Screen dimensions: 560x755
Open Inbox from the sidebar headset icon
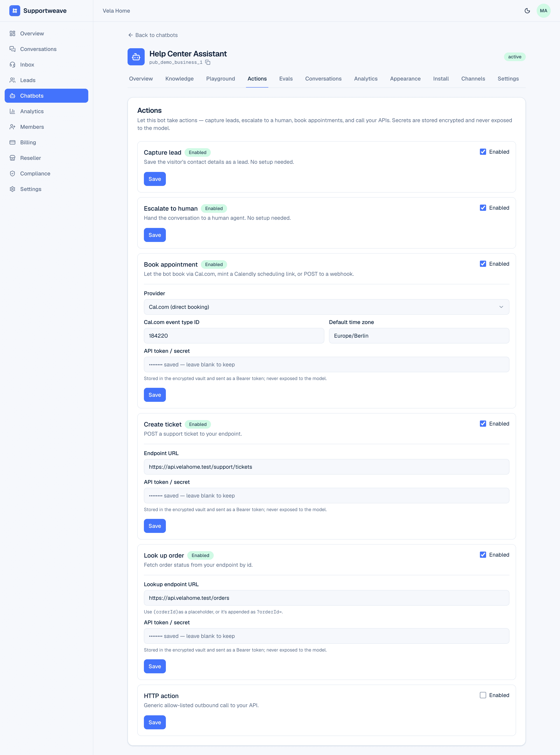[x=13, y=65]
